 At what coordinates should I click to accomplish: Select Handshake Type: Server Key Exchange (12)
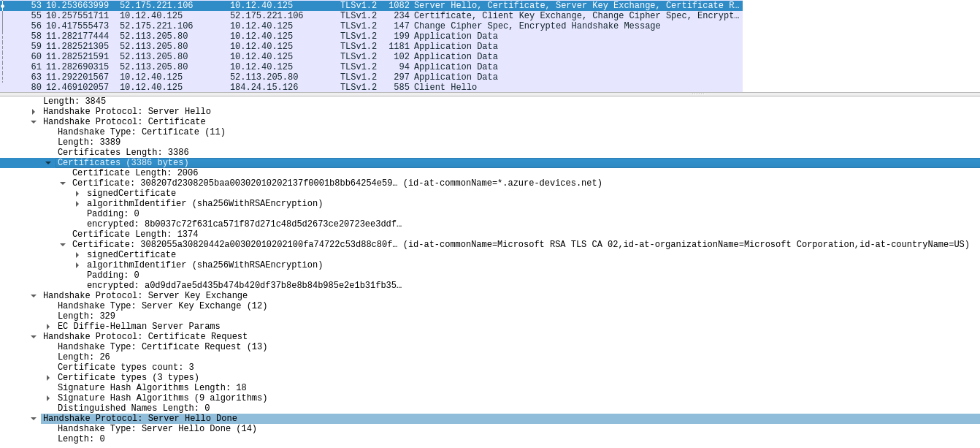163,306
